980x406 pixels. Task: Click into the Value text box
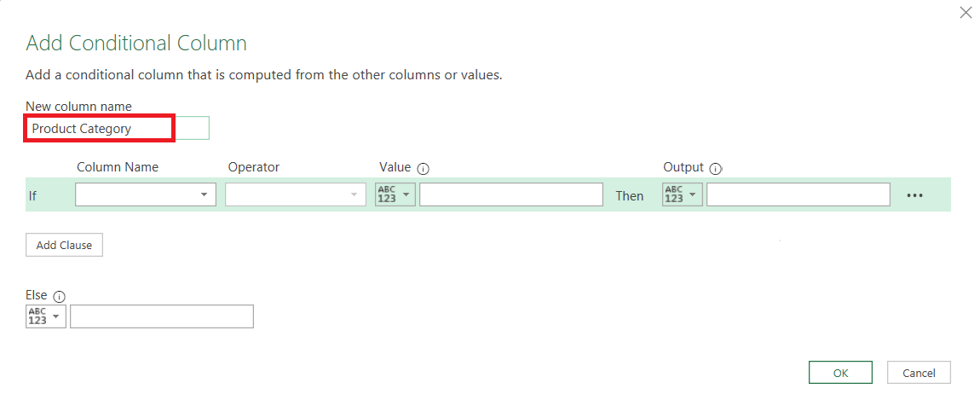coord(511,194)
